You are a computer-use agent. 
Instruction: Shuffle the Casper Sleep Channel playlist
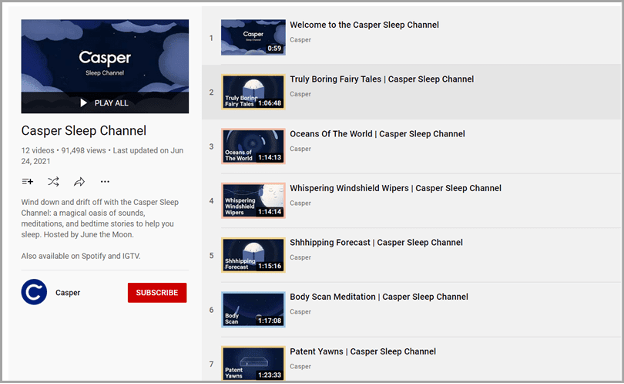coord(53,182)
